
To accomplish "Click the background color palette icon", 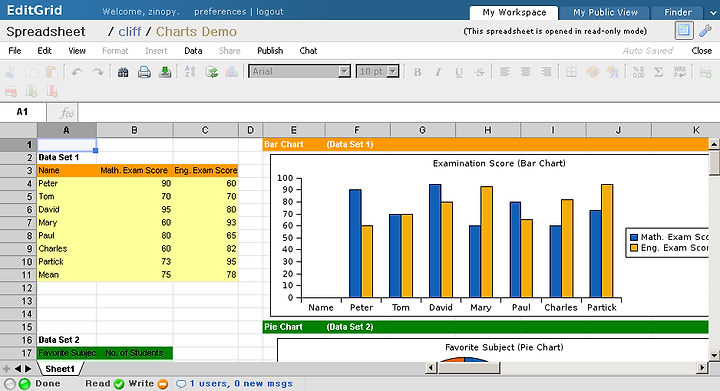I will pos(592,72).
